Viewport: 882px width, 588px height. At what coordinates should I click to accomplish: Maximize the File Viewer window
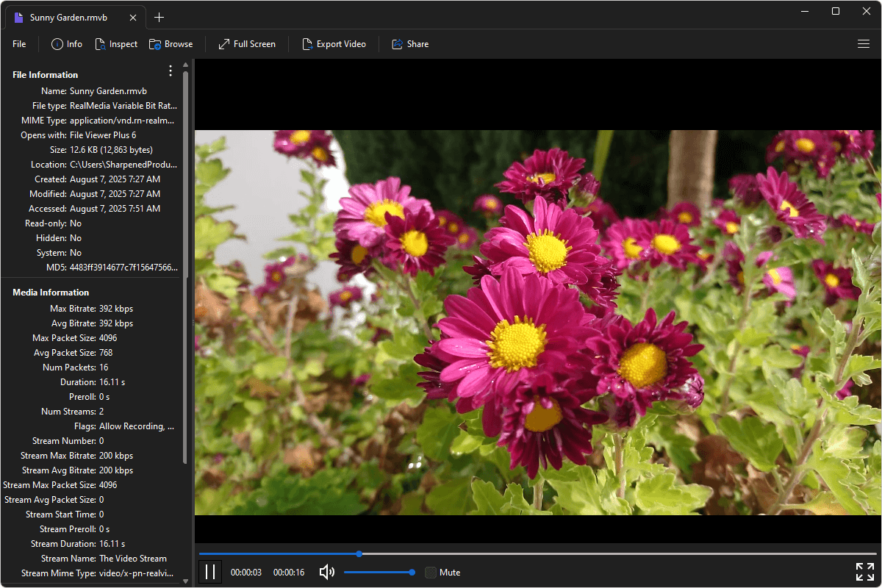[x=836, y=11]
